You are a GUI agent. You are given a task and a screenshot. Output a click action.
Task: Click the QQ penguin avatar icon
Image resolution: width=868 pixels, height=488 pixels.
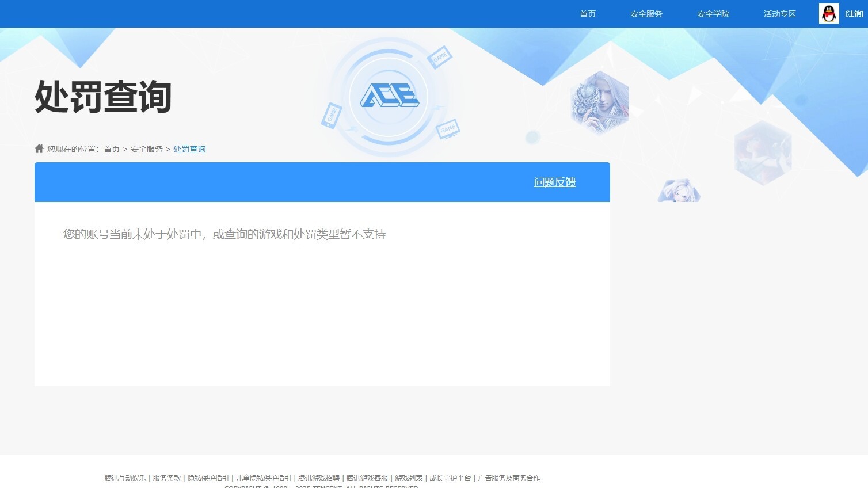coord(829,14)
